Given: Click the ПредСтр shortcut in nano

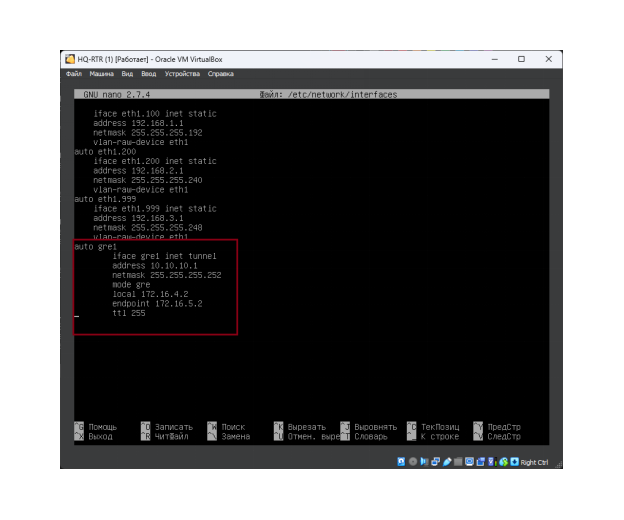Looking at the screenshot, I should click(x=504, y=427).
